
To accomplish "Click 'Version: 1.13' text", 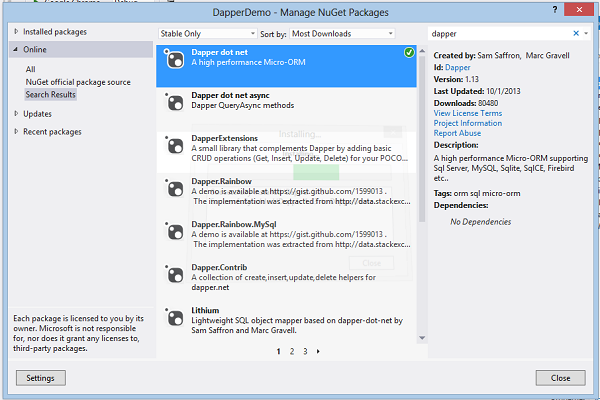I will pyautogui.click(x=456, y=79).
